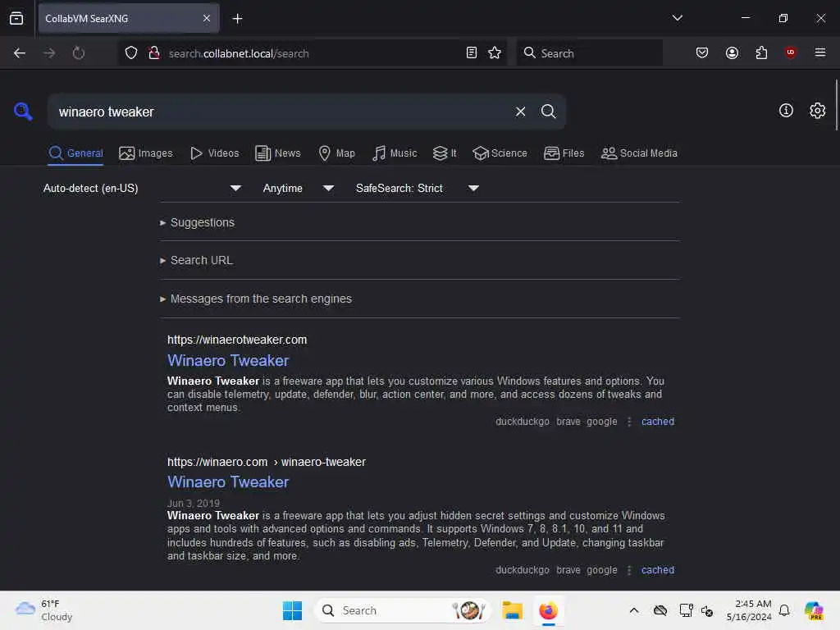Expand the Suggestions section
Image resolution: width=840 pixels, height=630 pixels.
pos(197,222)
